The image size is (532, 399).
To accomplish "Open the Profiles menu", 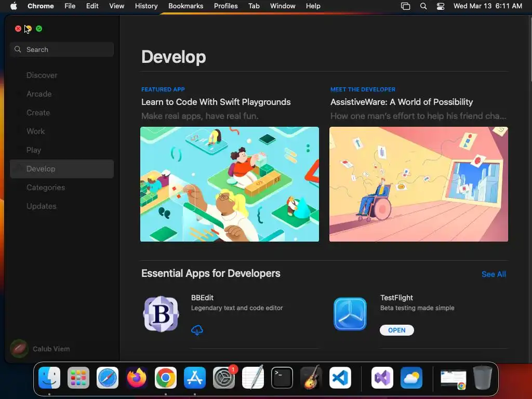I will coord(225,6).
